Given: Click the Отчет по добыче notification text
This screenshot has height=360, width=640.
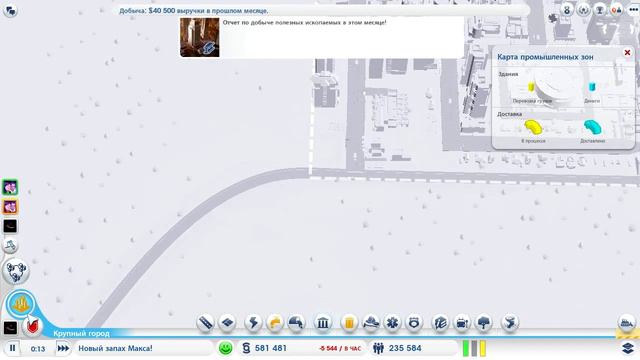Looking at the screenshot, I should [304, 22].
